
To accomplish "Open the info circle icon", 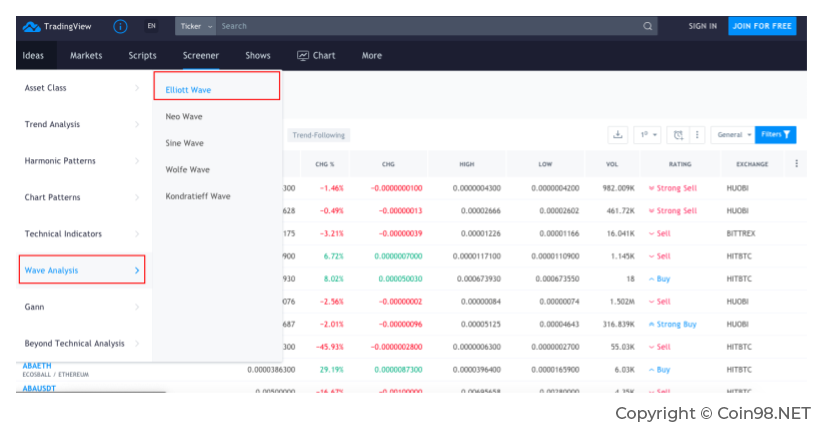I will pos(120,26).
